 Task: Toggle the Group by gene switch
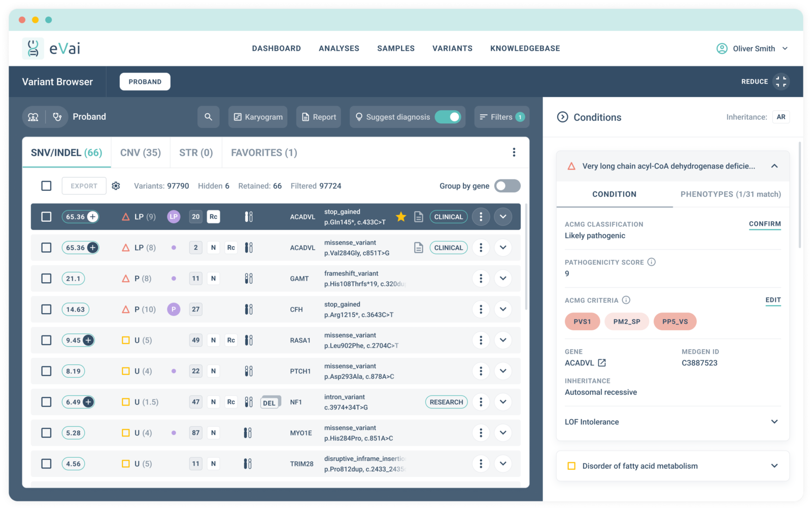coord(507,186)
